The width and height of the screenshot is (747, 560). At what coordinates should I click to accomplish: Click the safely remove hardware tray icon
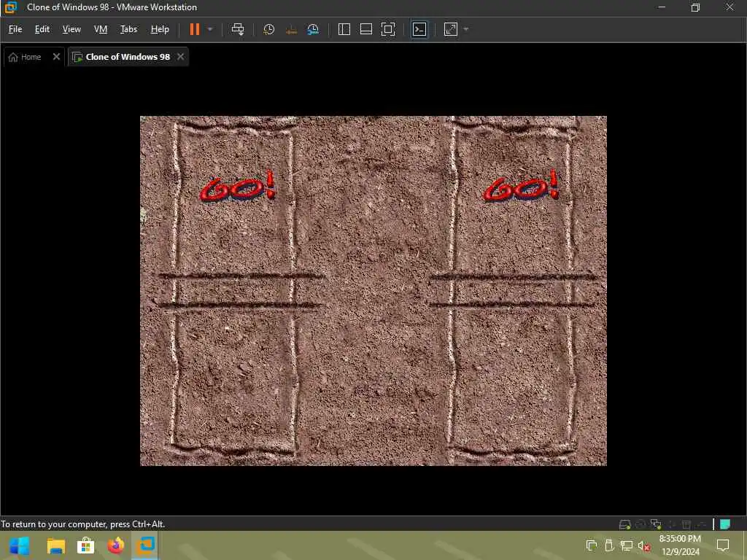[x=609, y=545]
